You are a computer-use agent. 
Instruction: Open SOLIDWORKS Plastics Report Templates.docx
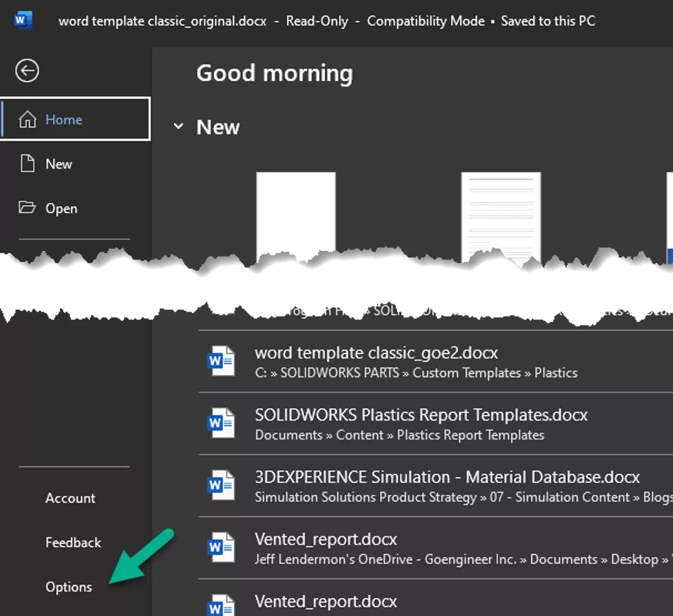point(436,424)
